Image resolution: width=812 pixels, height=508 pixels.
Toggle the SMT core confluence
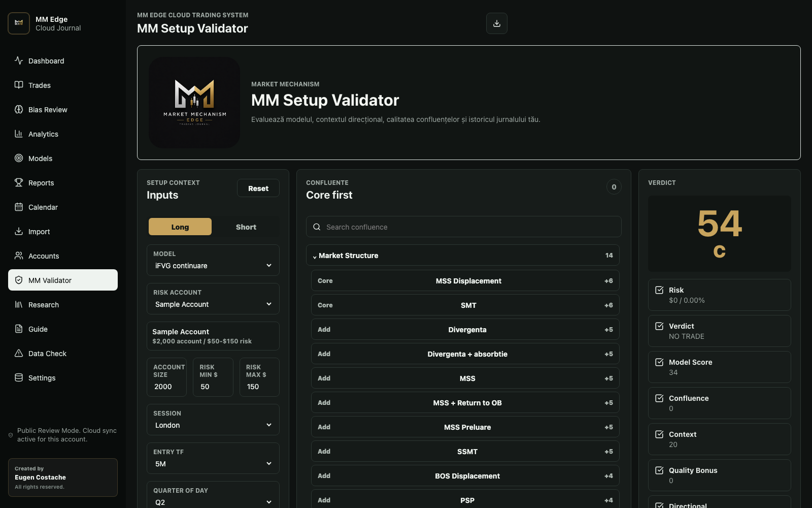click(465, 305)
